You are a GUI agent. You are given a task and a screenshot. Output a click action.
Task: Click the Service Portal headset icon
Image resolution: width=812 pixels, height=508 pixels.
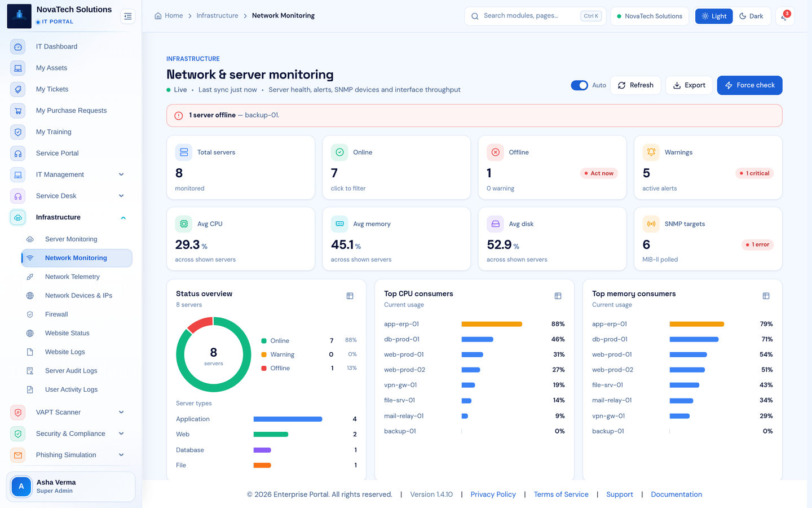pos(18,154)
